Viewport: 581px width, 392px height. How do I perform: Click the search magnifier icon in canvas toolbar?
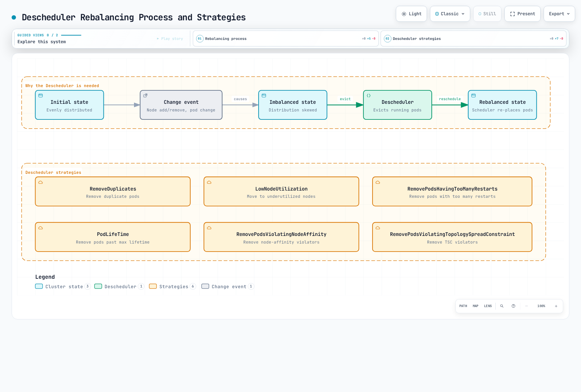[x=502, y=306]
